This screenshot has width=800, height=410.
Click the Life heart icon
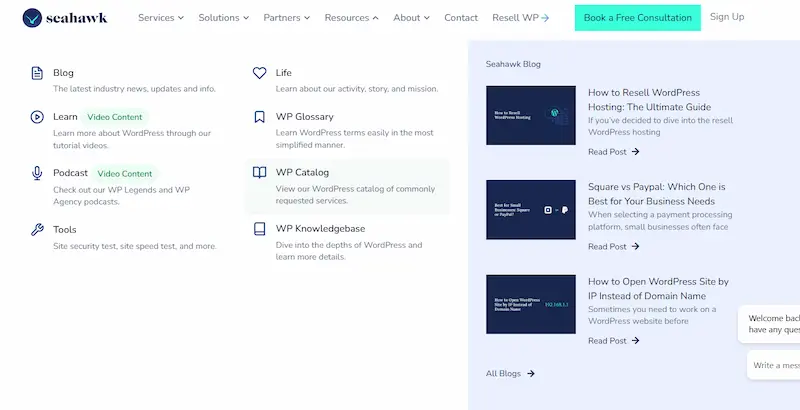[260, 73]
